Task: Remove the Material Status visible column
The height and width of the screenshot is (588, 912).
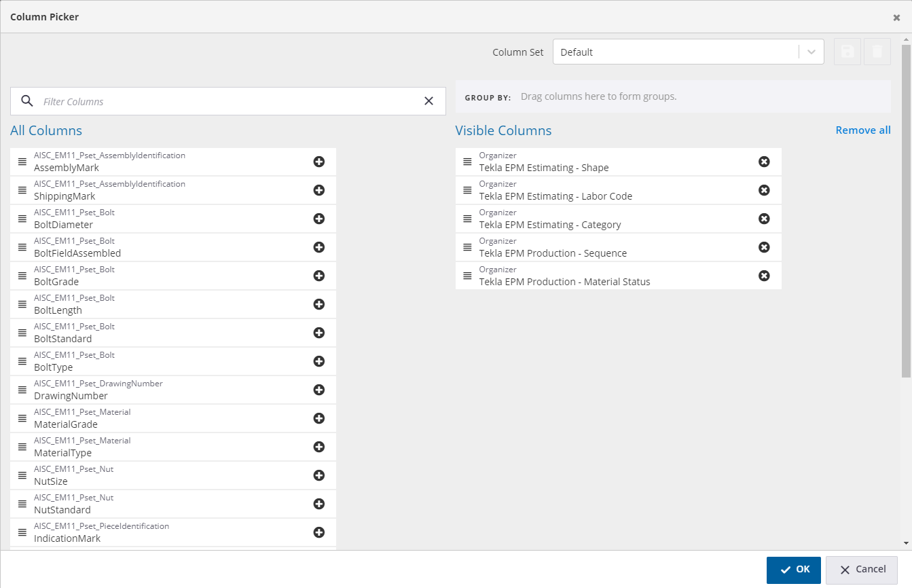Action: [x=764, y=276]
